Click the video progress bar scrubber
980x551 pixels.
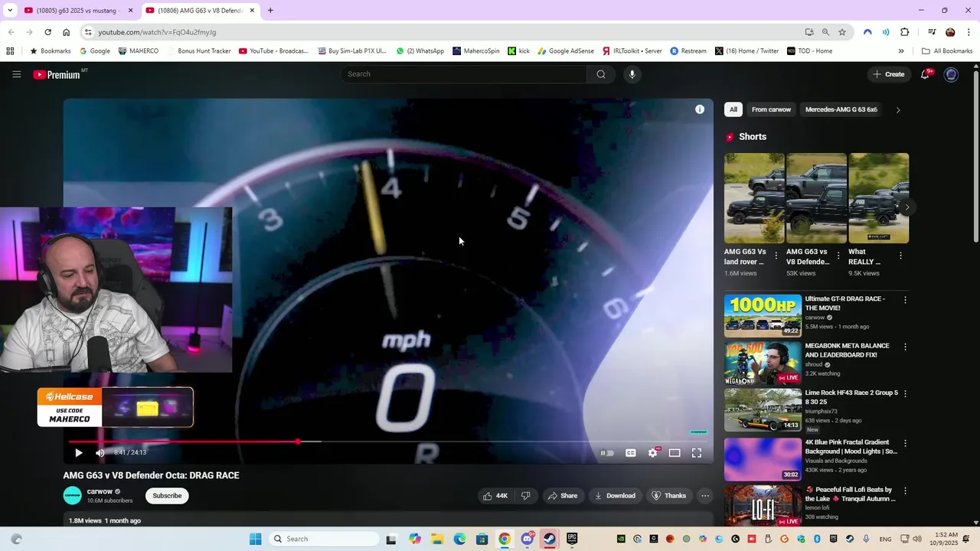[x=298, y=442]
